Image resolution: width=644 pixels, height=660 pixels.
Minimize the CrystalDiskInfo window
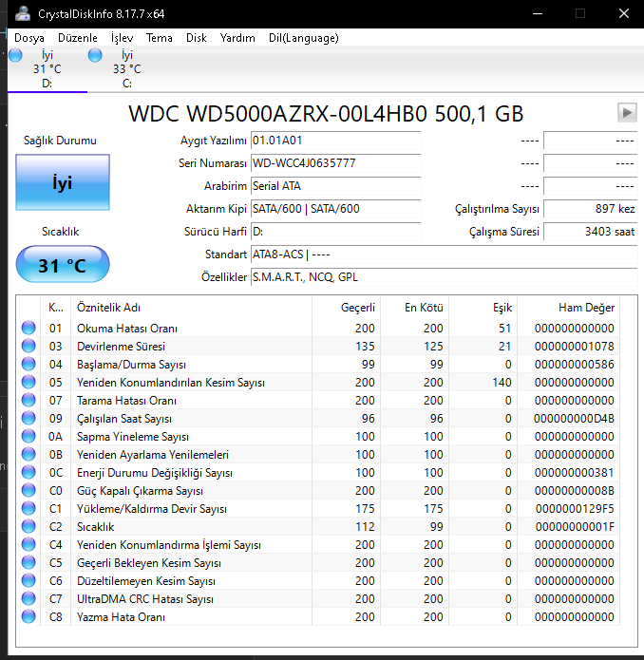click(537, 14)
